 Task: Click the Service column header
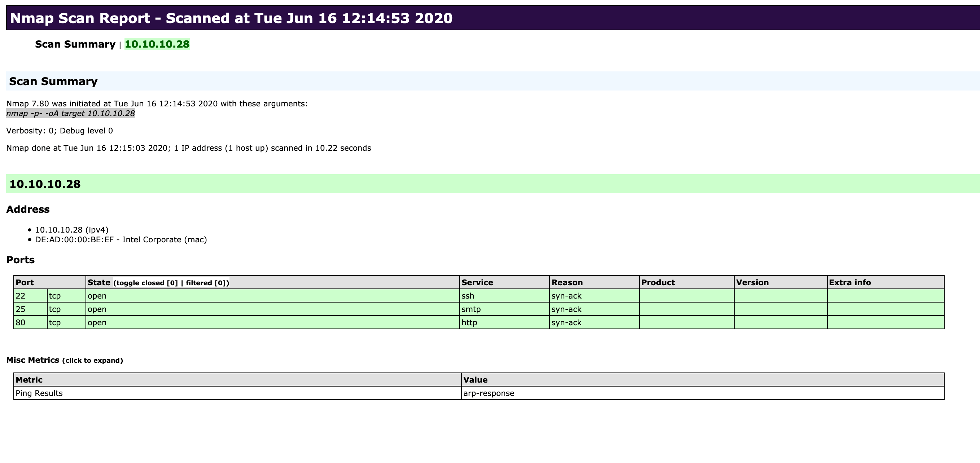click(477, 282)
